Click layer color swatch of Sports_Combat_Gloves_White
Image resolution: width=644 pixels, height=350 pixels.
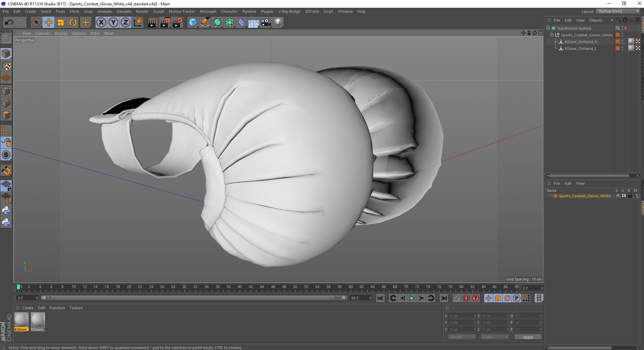click(618, 35)
